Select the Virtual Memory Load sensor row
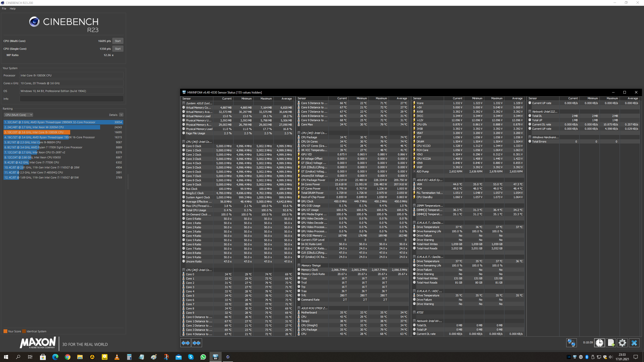 (237, 116)
